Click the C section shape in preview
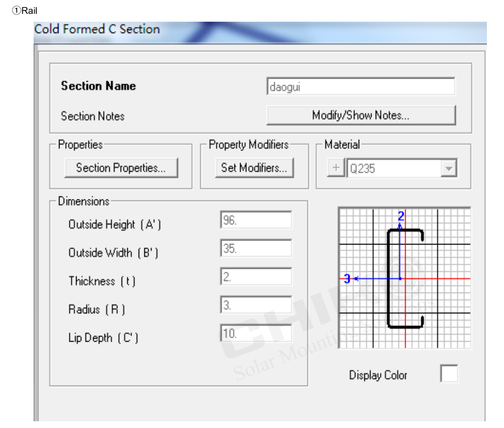504x428 pixels. point(389,279)
